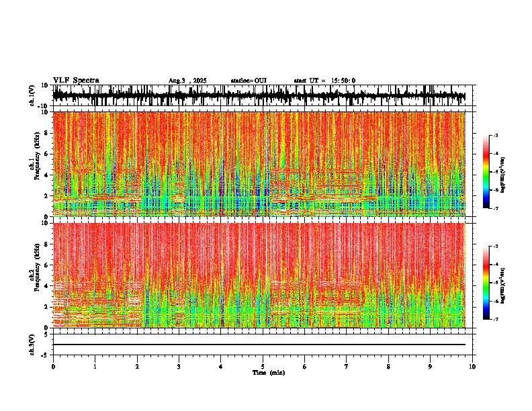The height and width of the screenshot is (411, 532).
Task: Click the ch.1 voltage waveform trace panel
Action: pyautogui.click(x=263, y=95)
